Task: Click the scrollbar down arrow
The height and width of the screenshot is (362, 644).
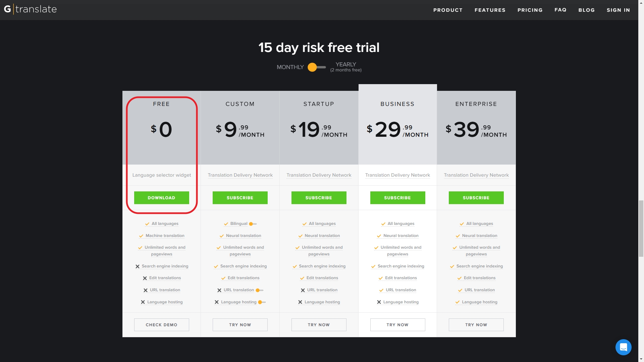Action: (641, 359)
